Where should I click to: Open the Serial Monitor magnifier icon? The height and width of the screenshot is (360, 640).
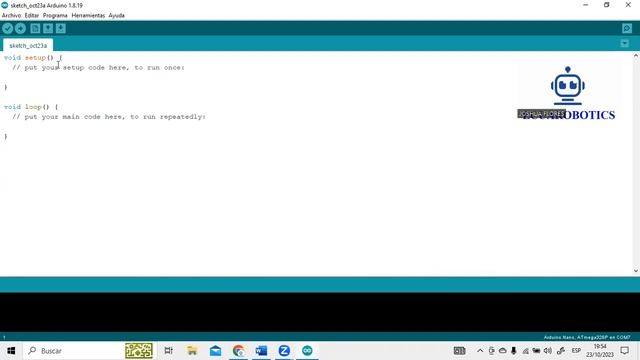[x=627, y=29]
